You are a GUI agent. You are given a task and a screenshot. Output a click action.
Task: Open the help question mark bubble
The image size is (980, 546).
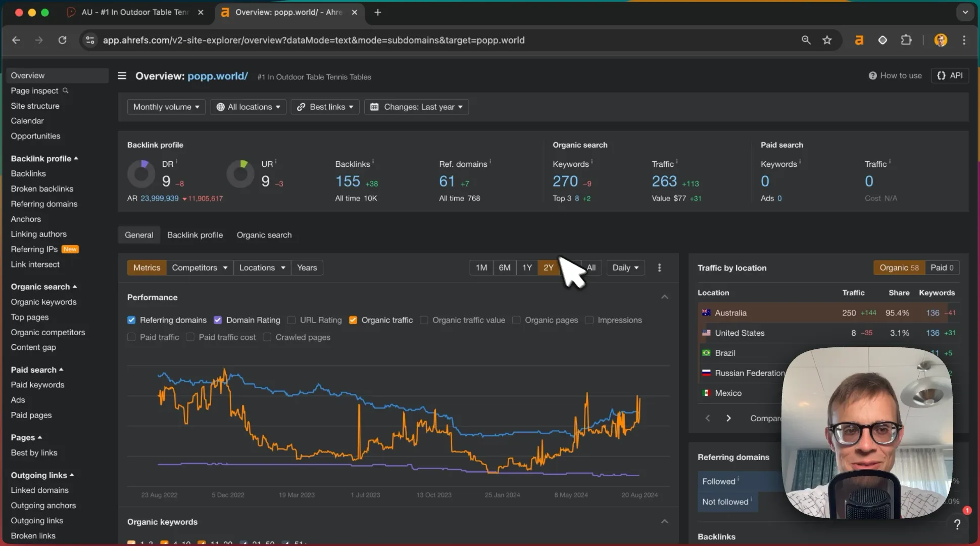click(957, 525)
